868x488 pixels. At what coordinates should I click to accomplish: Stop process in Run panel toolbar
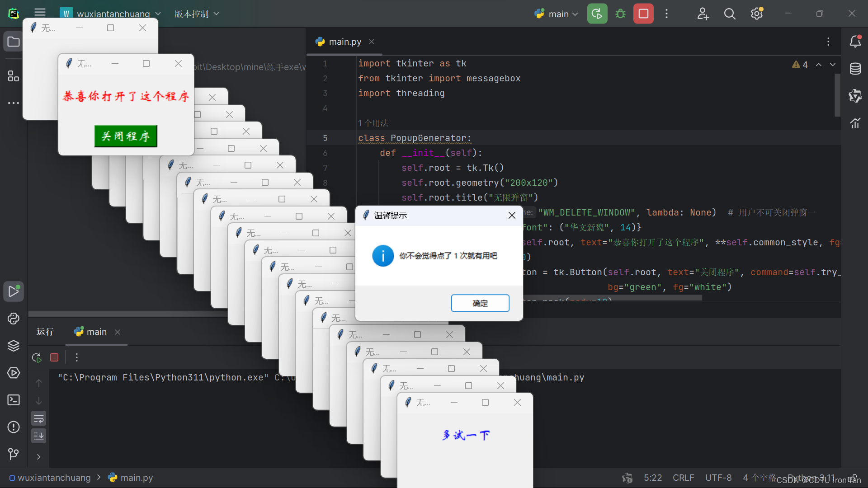pyautogui.click(x=54, y=357)
